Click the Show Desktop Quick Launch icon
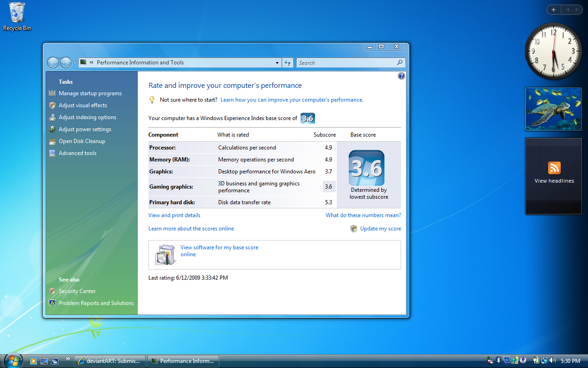Viewport: 588px width, 368px height. click(44, 361)
